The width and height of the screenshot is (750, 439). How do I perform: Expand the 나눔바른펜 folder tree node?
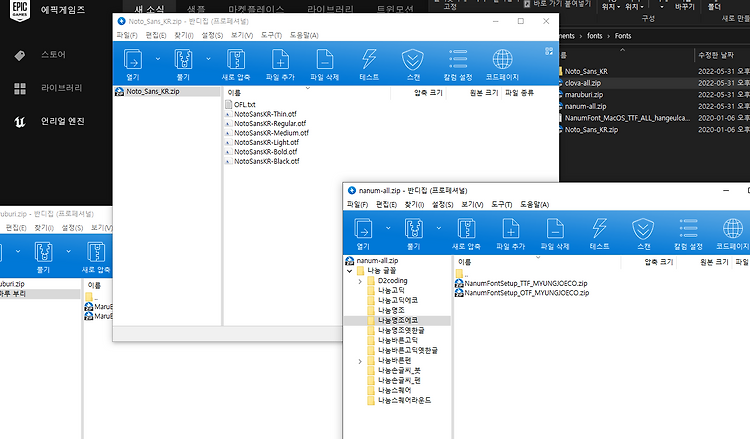tap(360, 361)
